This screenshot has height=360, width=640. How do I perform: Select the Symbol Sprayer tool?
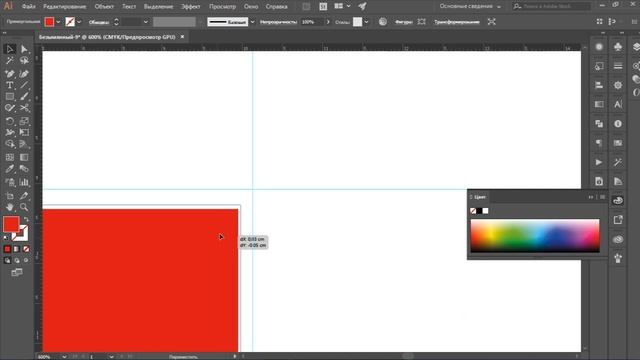point(10,182)
